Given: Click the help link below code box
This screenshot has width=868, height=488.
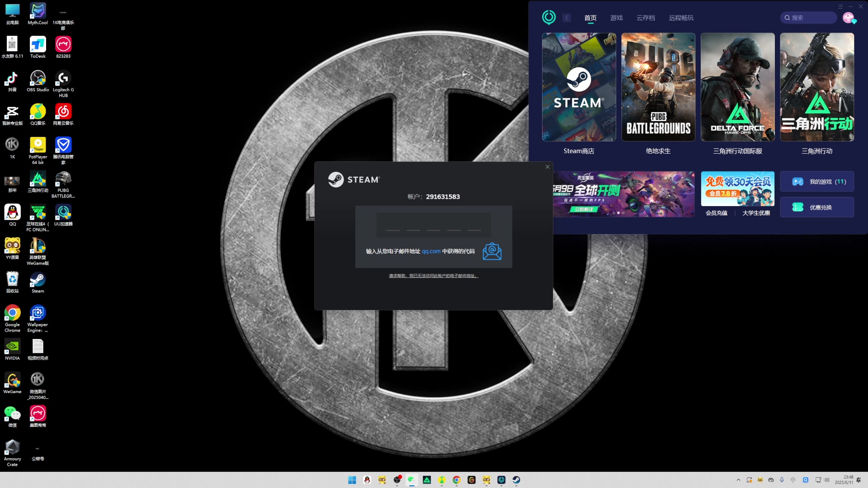Looking at the screenshot, I should 434,276.
